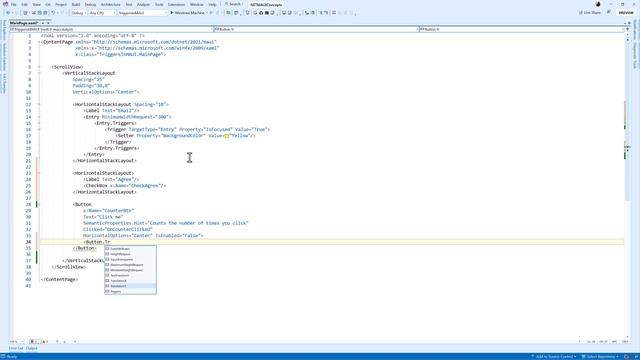Click the yellow color swatch on line 17
Screen dimensions: 640x360
click(227, 136)
